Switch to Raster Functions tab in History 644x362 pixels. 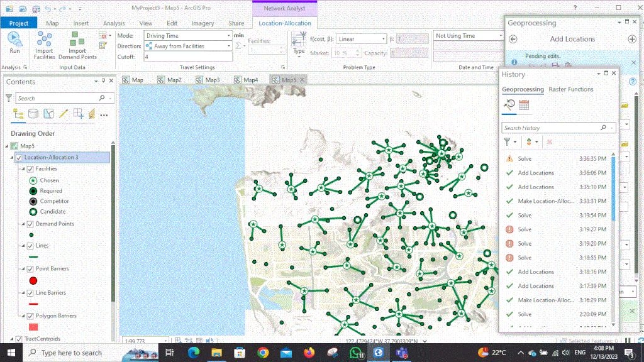571,89
